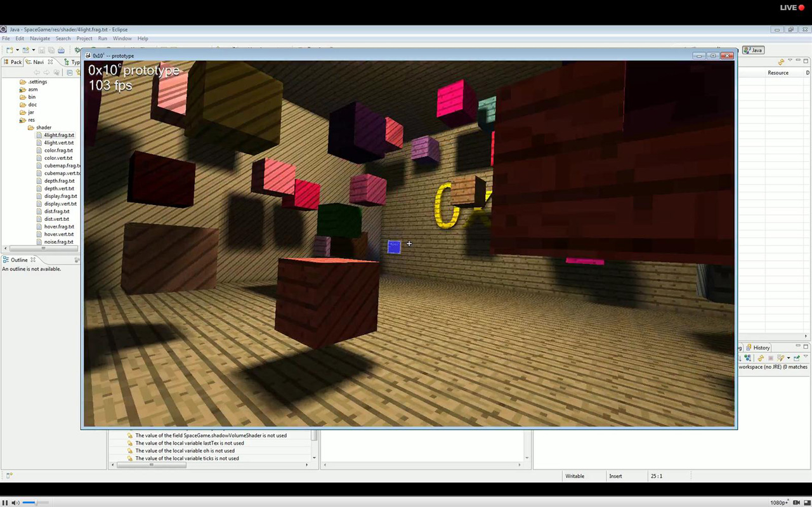Select file depth.vert.txt
Screen dimensions: 812x507
pos(55,188)
